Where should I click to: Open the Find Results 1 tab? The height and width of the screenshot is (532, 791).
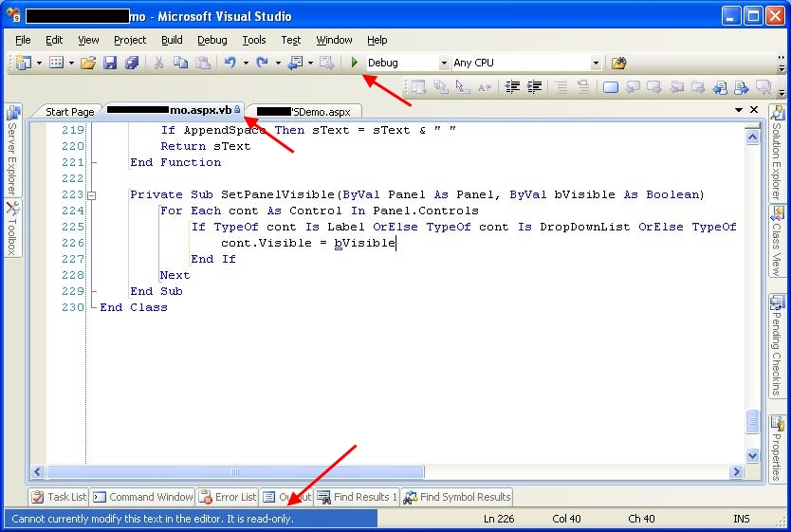point(357,497)
